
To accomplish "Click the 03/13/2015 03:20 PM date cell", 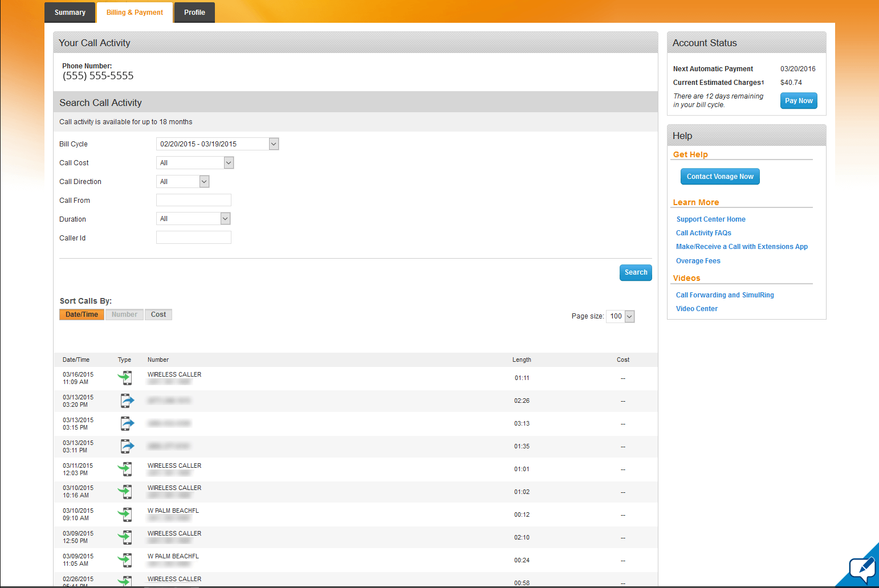I will [x=78, y=401].
